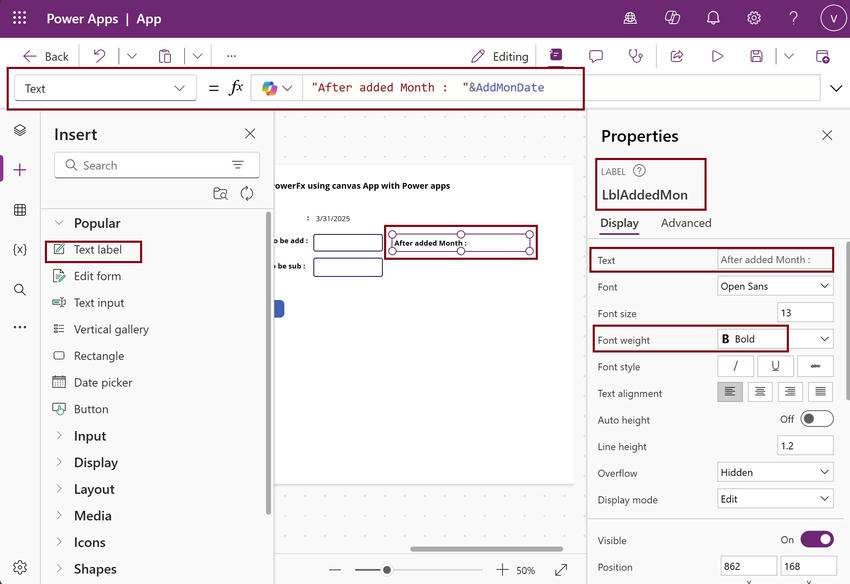Click the Save app icon
Viewport: 850px width, 584px height.
757,57
